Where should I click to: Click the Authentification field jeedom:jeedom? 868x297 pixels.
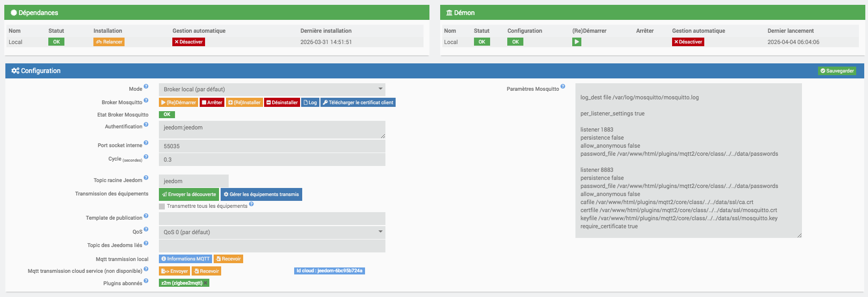pyautogui.click(x=272, y=129)
